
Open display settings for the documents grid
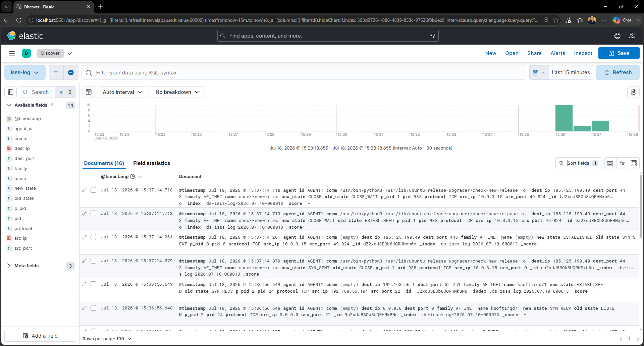[x=622, y=163]
